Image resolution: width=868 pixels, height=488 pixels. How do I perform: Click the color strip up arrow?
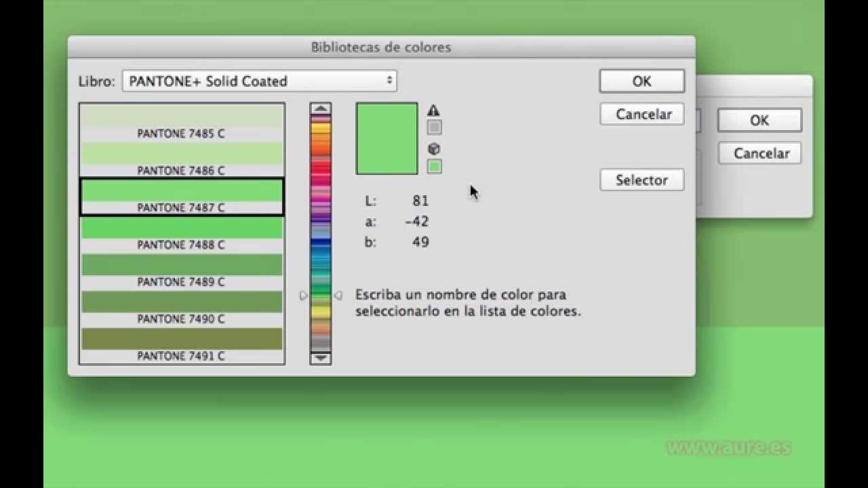tap(321, 108)
